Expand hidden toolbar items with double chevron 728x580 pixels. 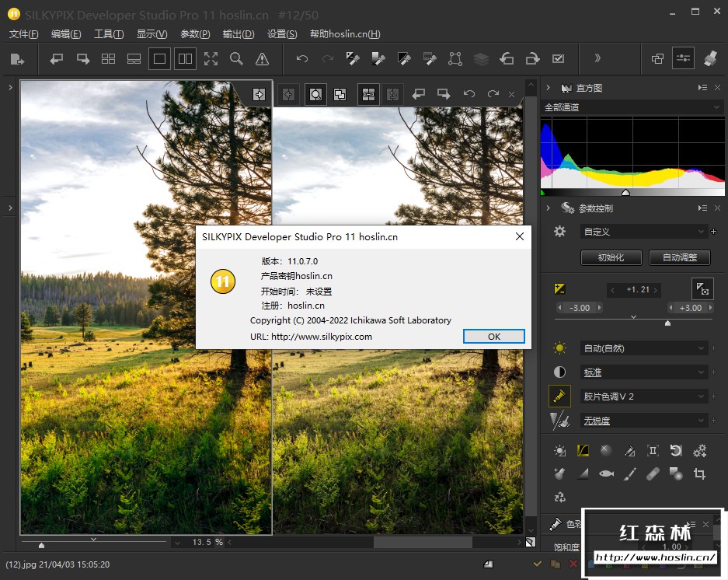point(597,58)
